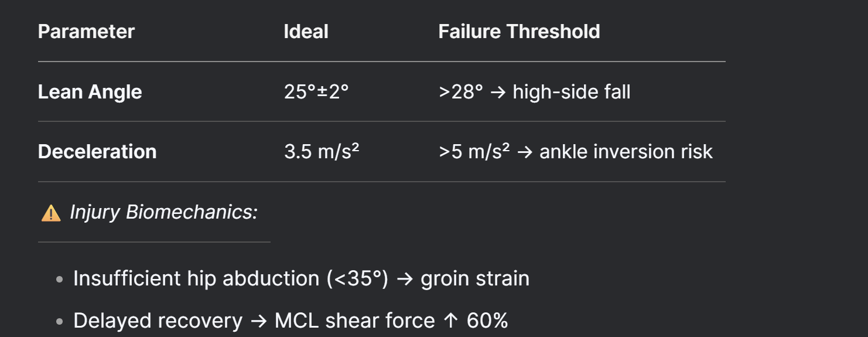Click the Injury Biomechanics italic heading

(x=163, y=212)
